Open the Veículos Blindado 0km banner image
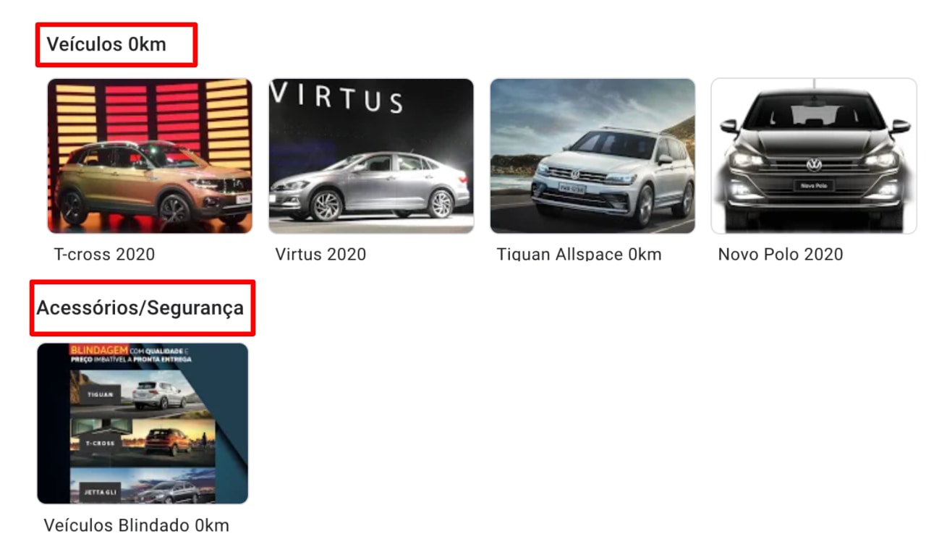 (x=143, y=423)
